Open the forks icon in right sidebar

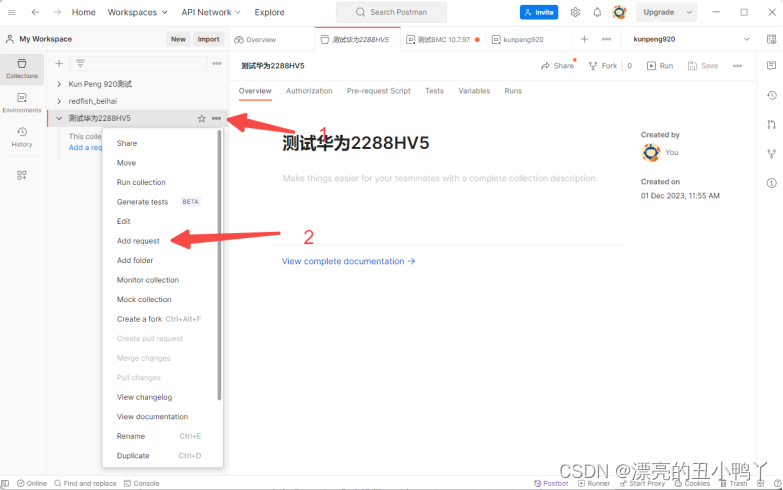coord(772,154)
